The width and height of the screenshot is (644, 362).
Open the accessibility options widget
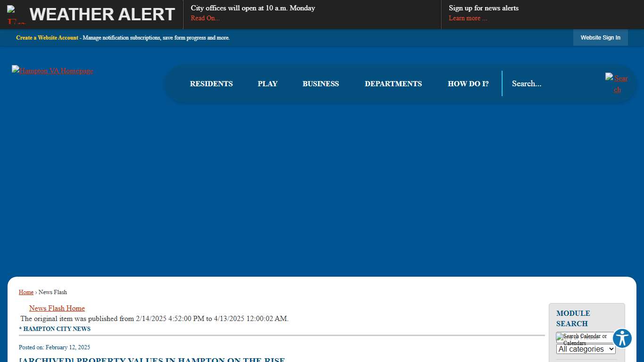click(622, 338)
